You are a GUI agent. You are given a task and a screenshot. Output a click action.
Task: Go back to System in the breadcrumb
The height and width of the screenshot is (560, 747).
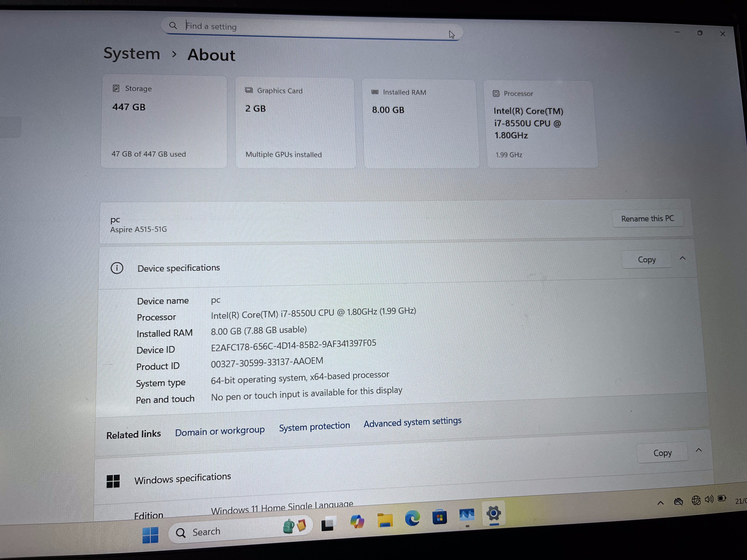pos(132,54)
